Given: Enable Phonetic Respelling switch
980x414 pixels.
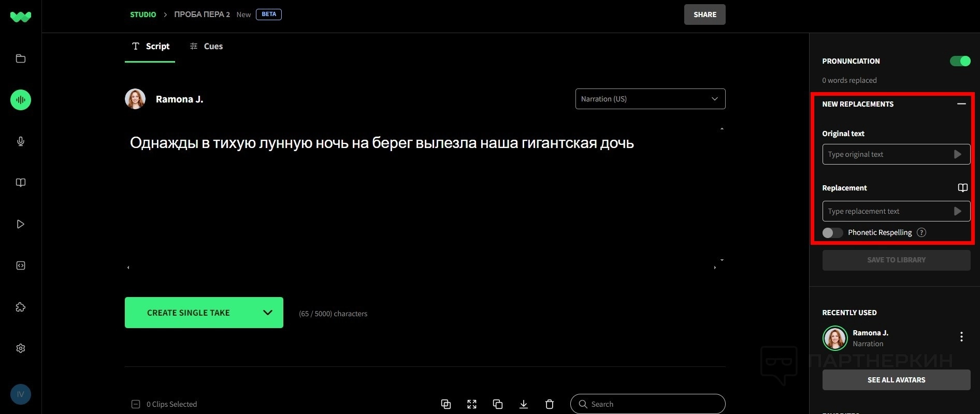Looking at the screenshot, I should click(x=832, y=233).
